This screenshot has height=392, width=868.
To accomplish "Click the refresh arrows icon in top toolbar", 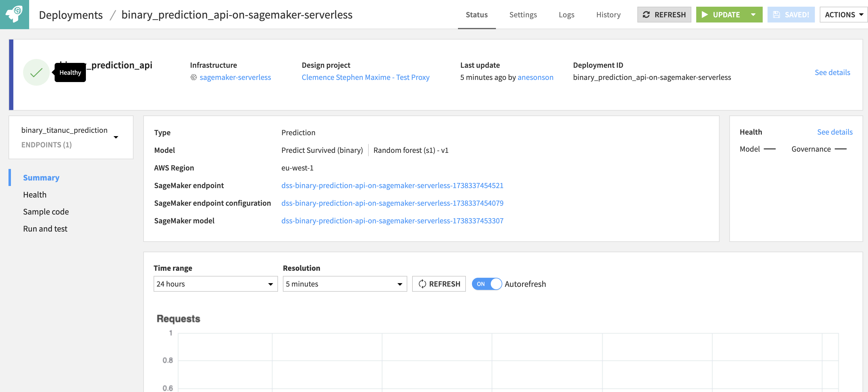I will [x=646, y=15].
